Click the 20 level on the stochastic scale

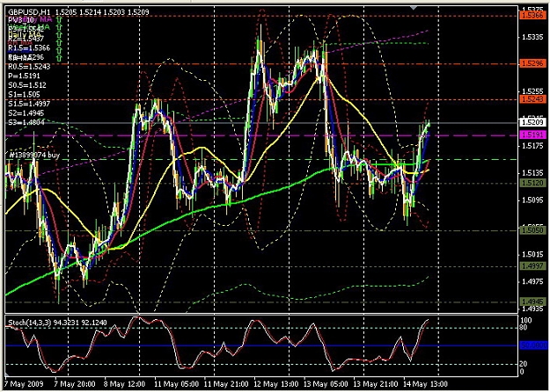[523, 365]
